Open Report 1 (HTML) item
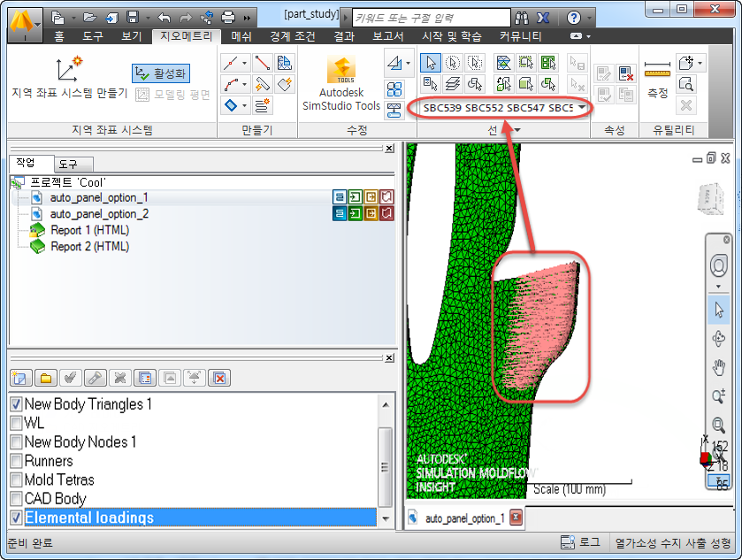 (x=90, y=231)
